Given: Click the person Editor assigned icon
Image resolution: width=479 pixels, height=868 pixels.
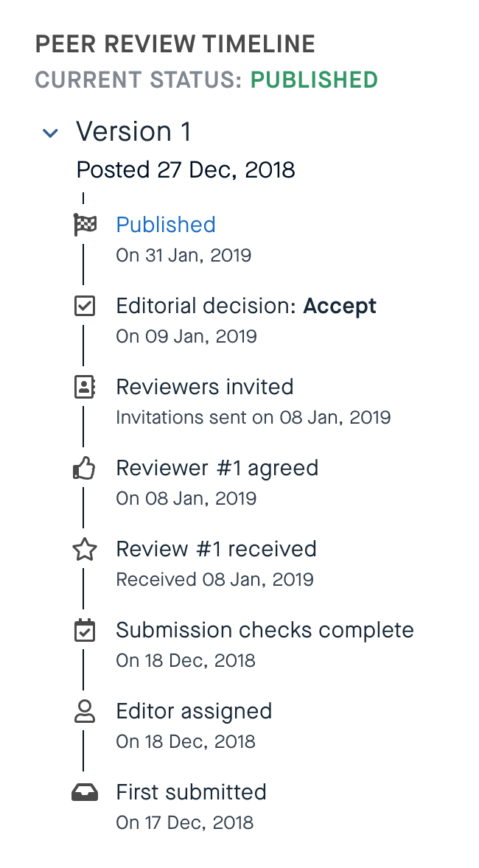Looking at the screenshot, I should click(x=85, y=711).
